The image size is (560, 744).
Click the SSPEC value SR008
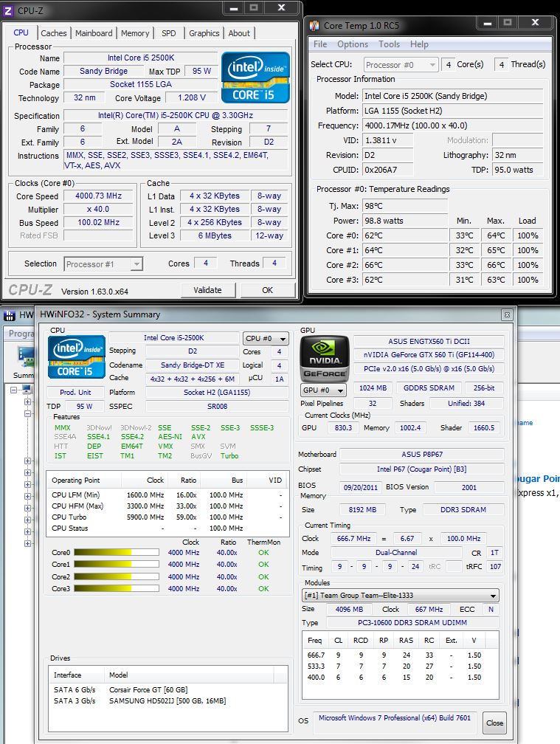point(217,407)
